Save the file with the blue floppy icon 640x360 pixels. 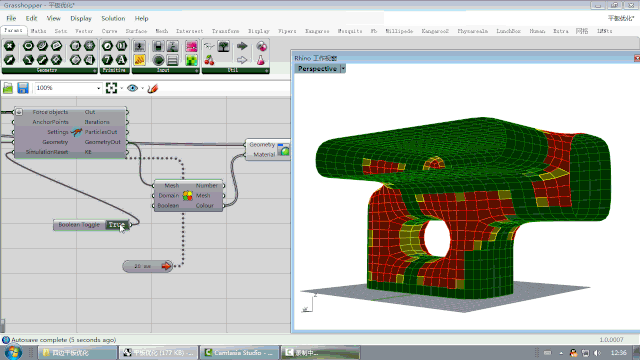tap(23, 88)
